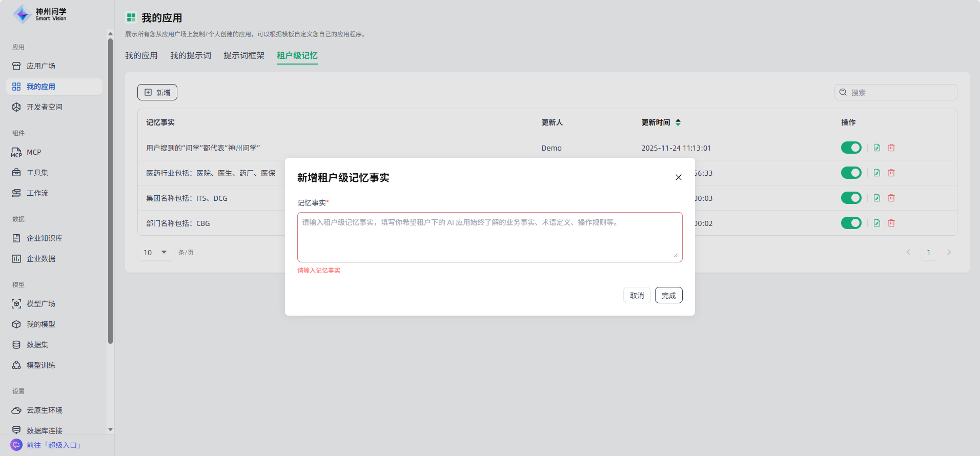Select the 提示词框架 tab
The image size is (980, 456).
click(x=244, y=55)
